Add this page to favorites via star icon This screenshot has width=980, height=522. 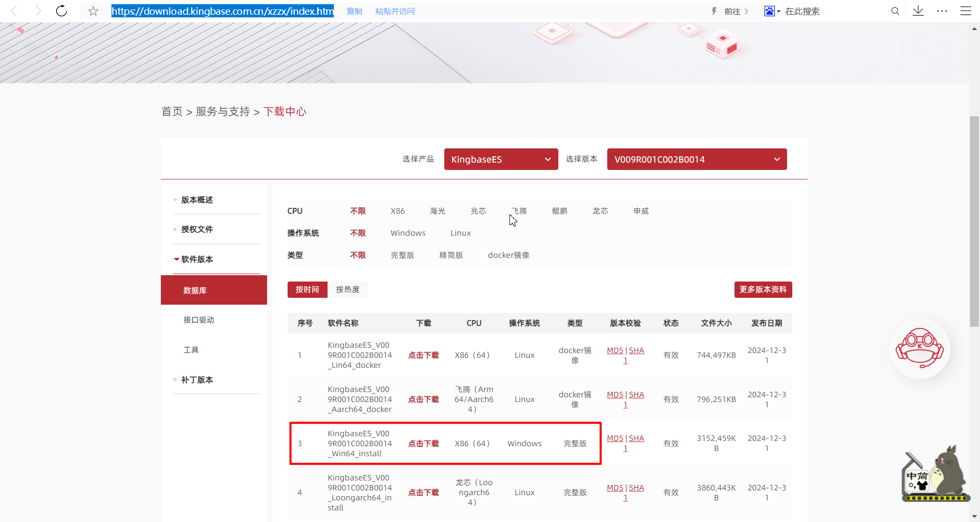(93, 11)
